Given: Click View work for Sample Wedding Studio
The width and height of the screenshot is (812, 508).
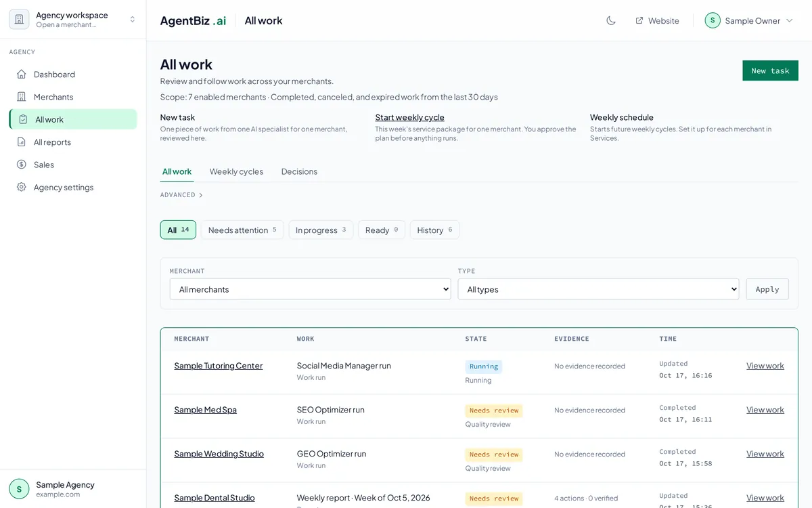Looking at the screenshot, I should (765, 454).
